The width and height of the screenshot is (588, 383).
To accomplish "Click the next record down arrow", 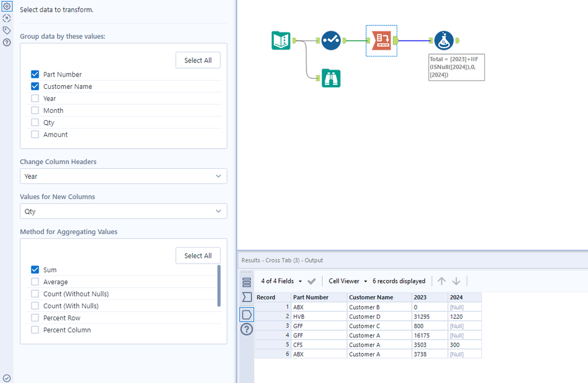I will pos(456,281).
